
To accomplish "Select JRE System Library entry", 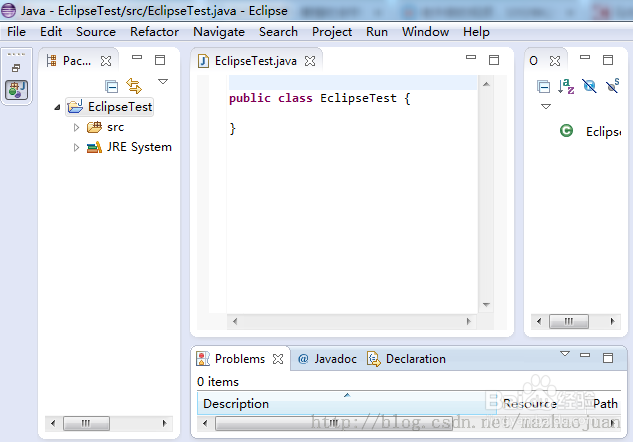I will coord(130,147).
